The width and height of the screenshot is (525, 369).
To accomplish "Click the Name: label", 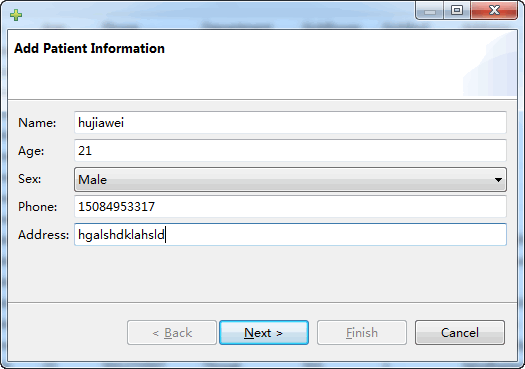I will (x=37, y=123).
